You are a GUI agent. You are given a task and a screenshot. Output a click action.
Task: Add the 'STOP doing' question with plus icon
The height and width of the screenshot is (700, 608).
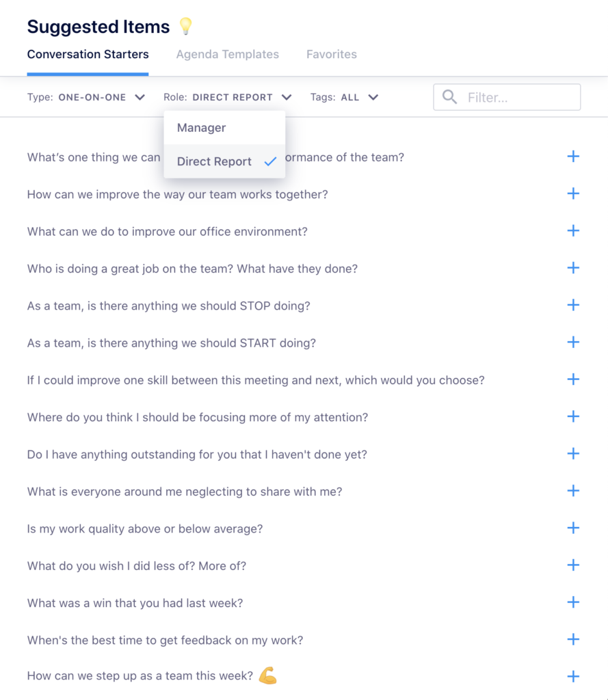[x=573, y=306]
